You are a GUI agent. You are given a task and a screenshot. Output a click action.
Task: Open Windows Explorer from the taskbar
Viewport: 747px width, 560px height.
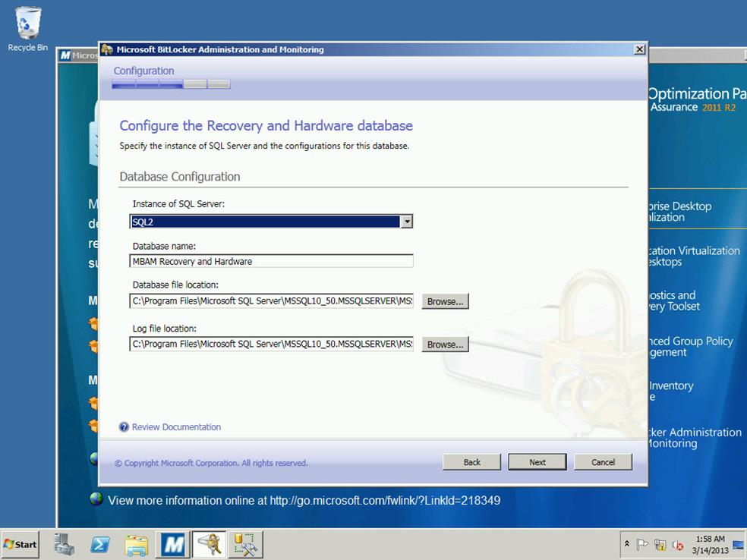pos(137,544)
